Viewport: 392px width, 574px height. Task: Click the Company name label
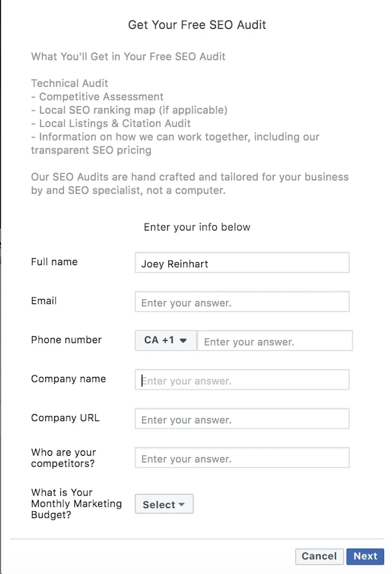pos(68,379)
